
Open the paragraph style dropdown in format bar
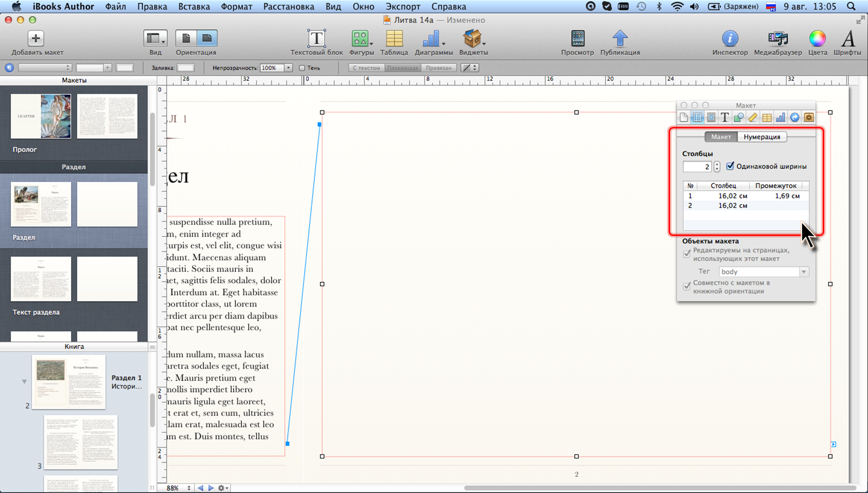[45, 68]
